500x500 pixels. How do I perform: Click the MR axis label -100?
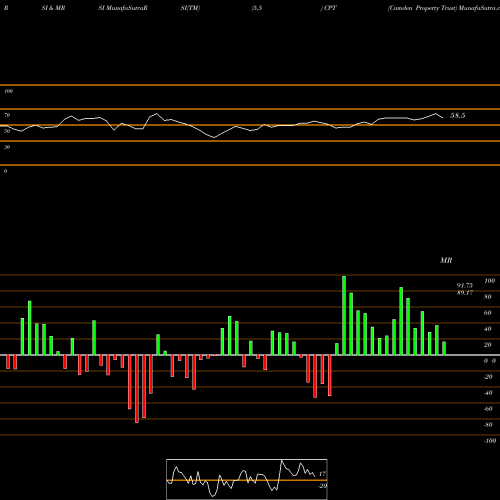pos(489,441)
